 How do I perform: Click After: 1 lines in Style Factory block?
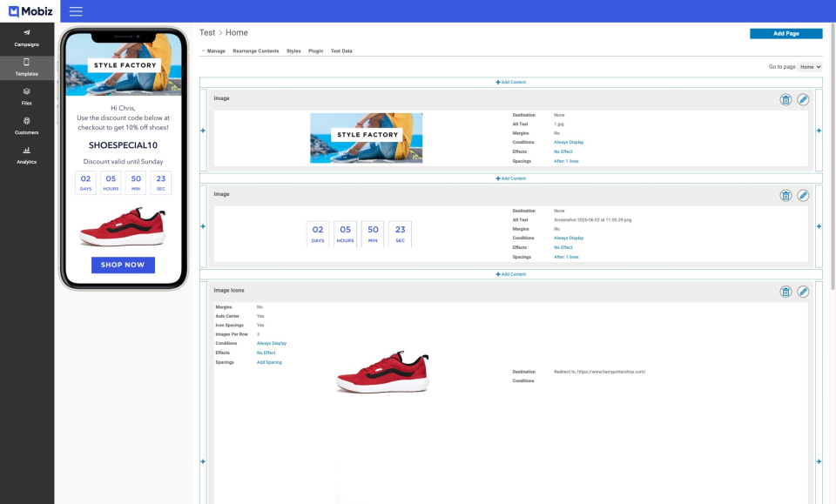(x=566, y=161)
